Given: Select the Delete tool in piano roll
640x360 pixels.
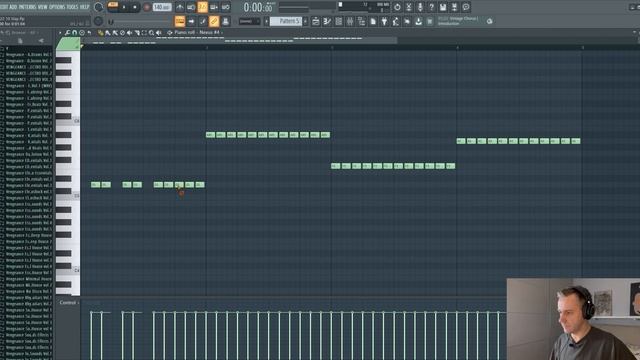Looking at the screenshot, I should pos(122,33).
